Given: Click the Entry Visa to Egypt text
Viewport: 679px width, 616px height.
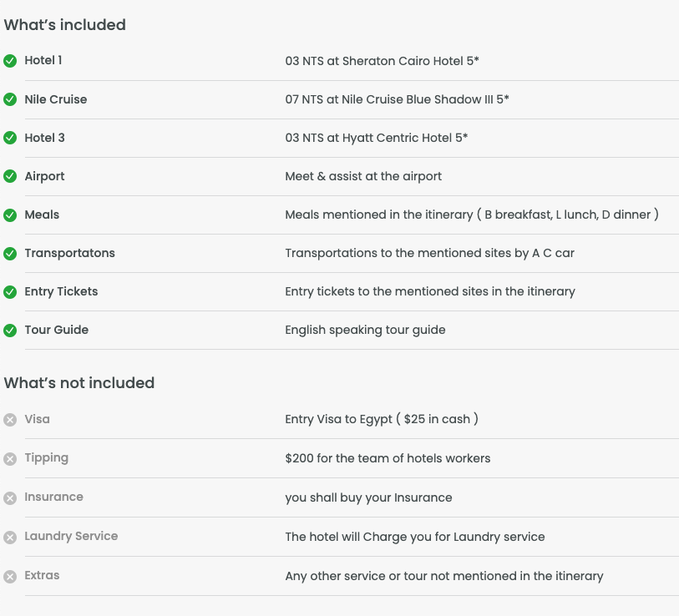Looking at the screenshot, I should click(381, 419).
